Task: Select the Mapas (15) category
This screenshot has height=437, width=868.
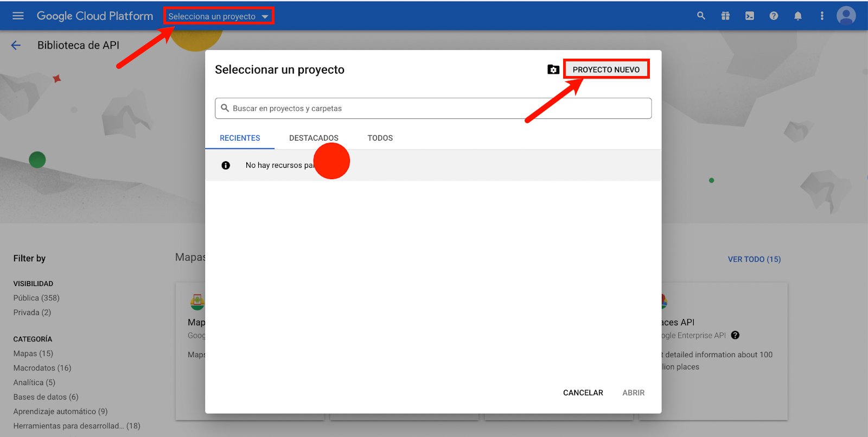Action: pyautogui.click(x=33, y=353)
